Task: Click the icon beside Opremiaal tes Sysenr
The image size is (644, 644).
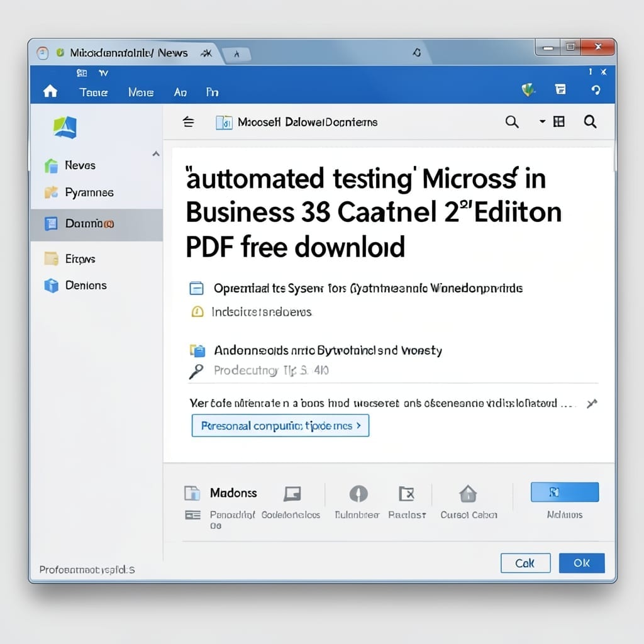Action: point(196,288)
